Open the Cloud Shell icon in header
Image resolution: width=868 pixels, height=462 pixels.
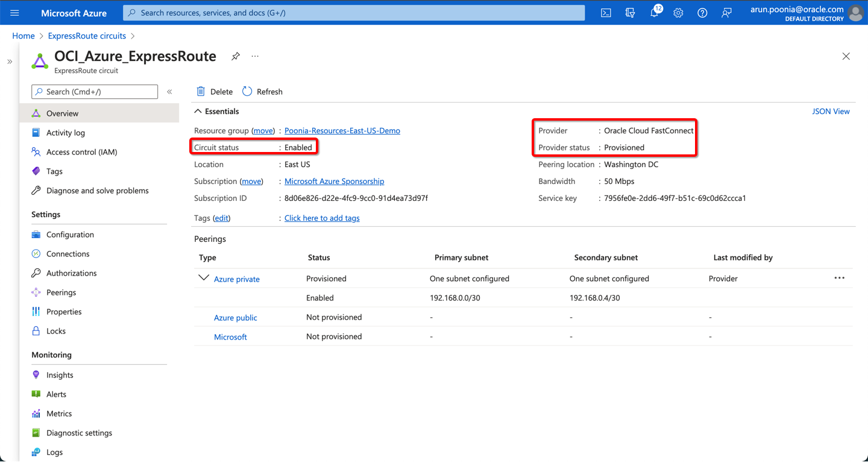coord(606,13)
